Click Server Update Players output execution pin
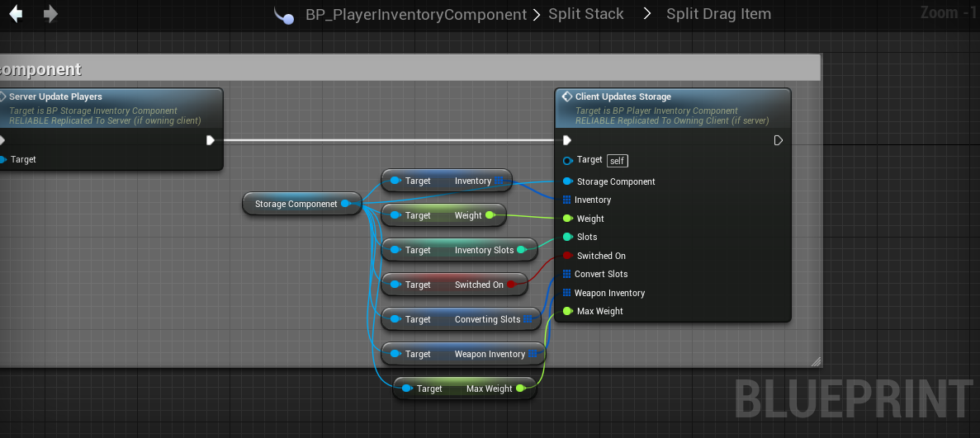Screen dimensions: 980x438 (x=211, y=140)
